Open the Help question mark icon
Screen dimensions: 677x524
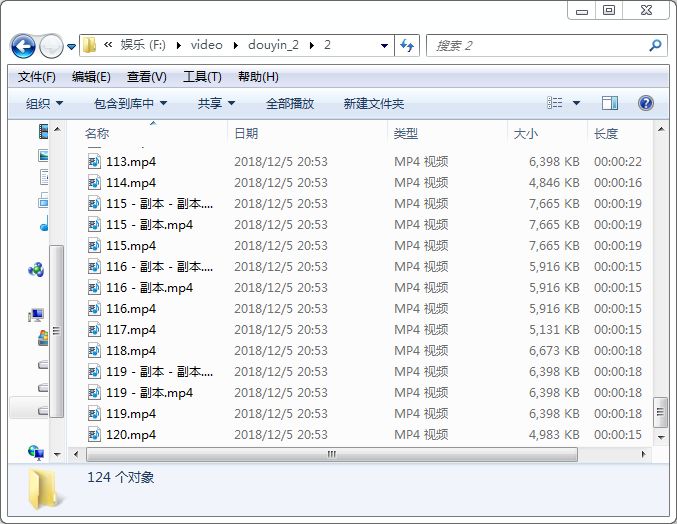645,103
